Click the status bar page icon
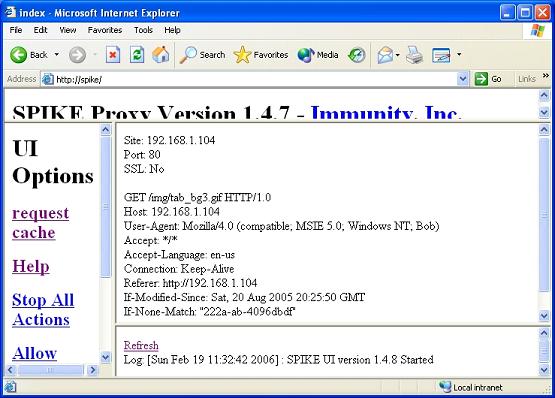The width and height of the screenshot is (555, 398). pyautogui.click(x=10, y=387)
